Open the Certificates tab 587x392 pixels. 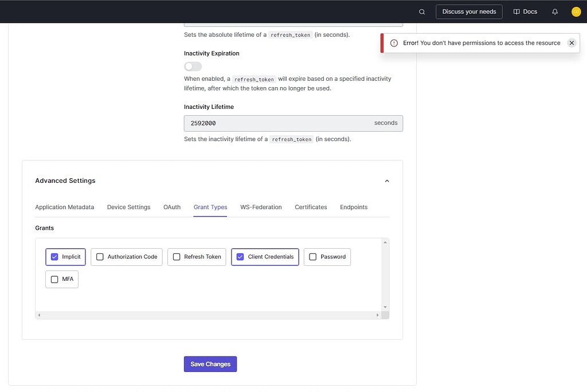click(311, 207)
